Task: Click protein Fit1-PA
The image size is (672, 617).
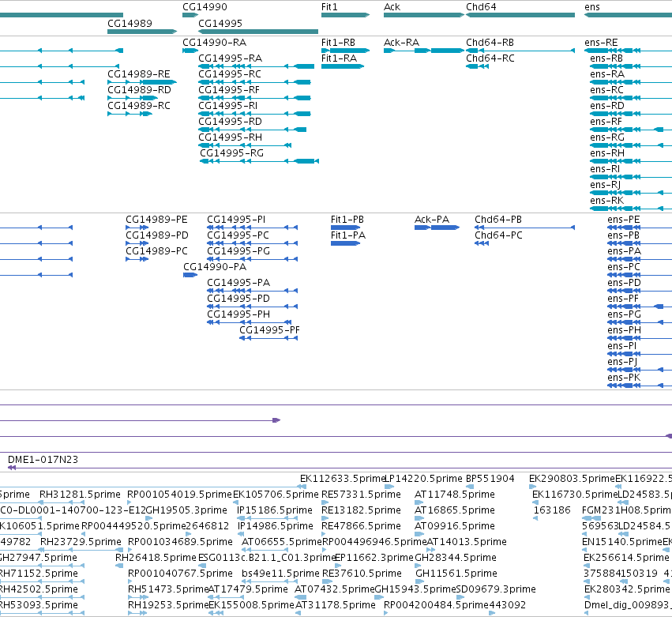Action: click(x=345, y=243)
